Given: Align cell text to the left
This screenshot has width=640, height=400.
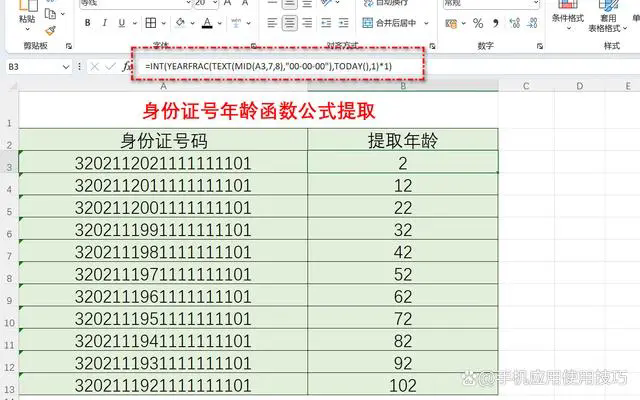Looking at the screenshot, I should tap(272, 24).
